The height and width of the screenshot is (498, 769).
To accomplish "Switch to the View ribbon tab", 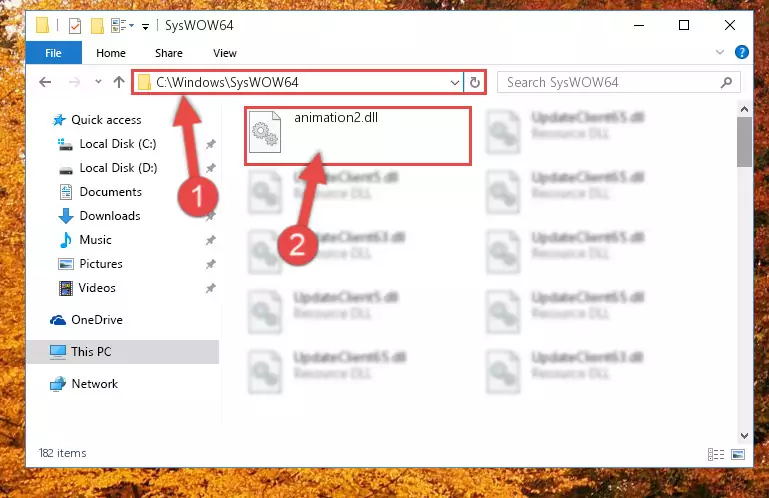I will click(x=225, y=53).
